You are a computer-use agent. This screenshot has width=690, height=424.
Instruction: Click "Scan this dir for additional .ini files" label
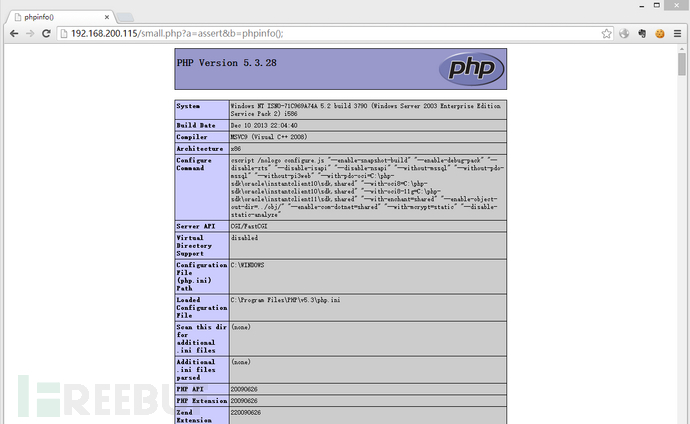(x=201, y=339)
